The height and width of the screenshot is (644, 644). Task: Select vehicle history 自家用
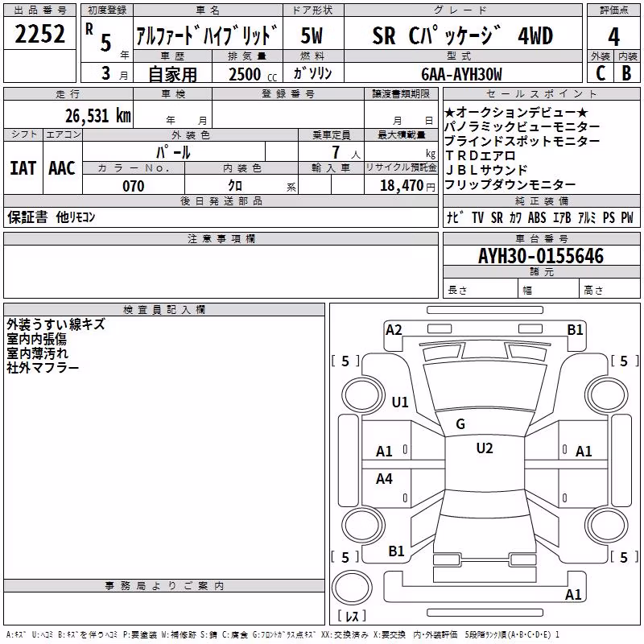click(x=172, y=74)
